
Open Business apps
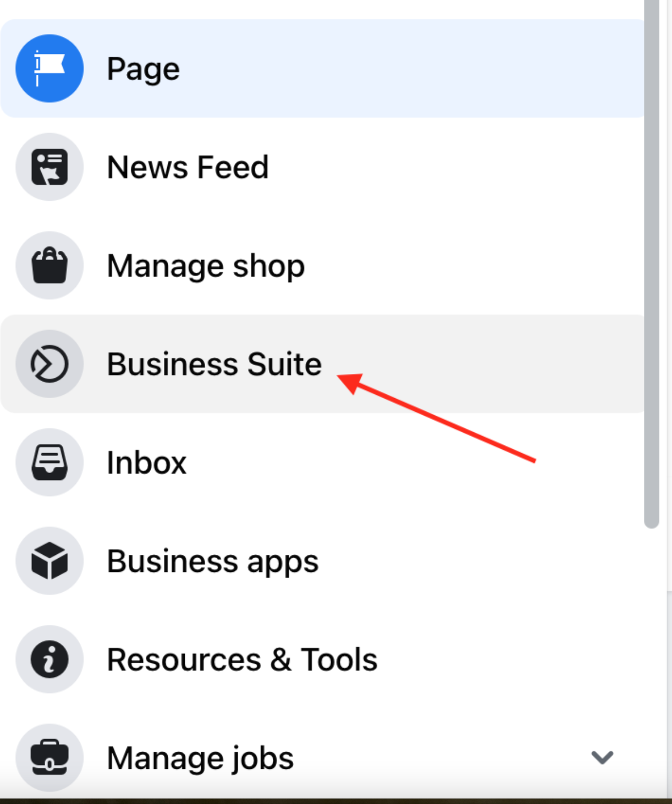pos(212,560)
